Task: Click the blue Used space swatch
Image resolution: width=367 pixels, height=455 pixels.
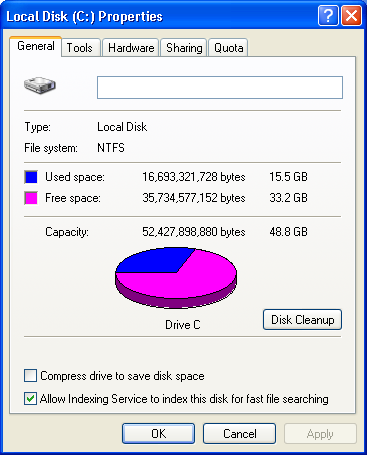Action: (x=31, y=177)
